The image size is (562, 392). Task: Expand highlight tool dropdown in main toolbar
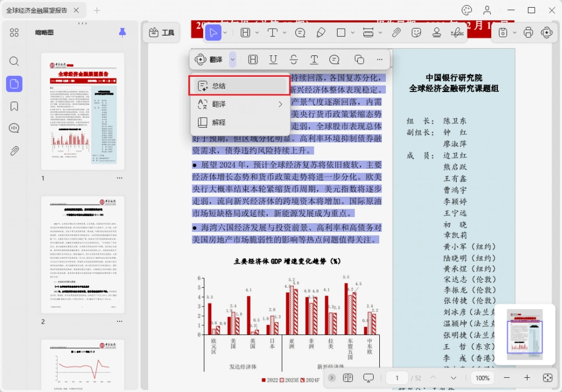click(x=257, y=33)
